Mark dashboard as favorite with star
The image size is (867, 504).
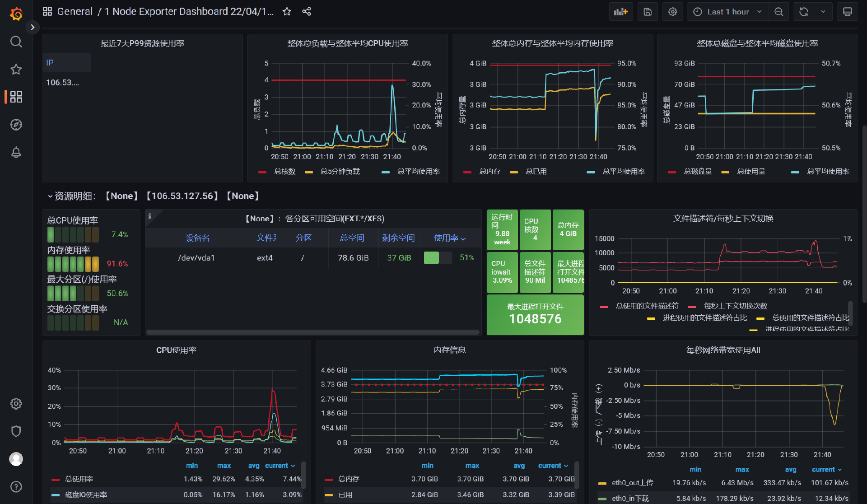[287, 12]
